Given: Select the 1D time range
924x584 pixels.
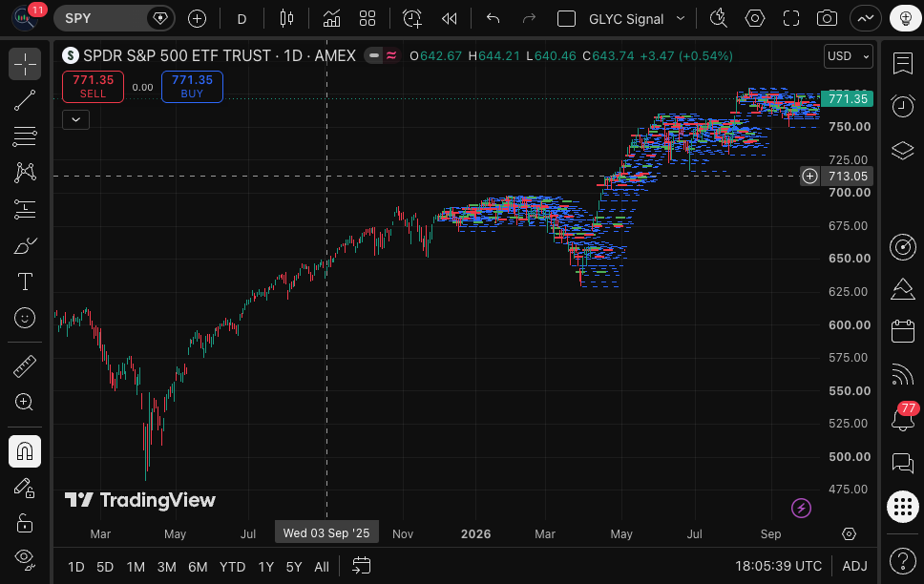Looking at the screenshot, I should 76,567.
